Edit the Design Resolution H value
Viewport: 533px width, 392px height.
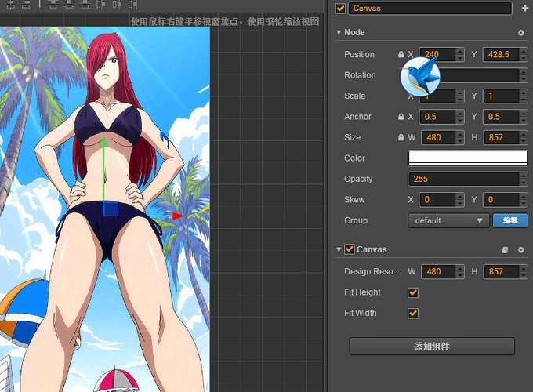point(501,271)
